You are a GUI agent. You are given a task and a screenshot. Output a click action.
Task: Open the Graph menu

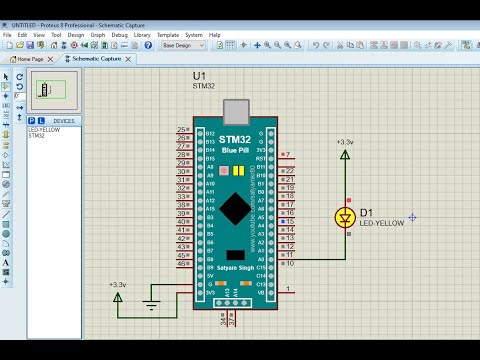pos(98,35)
